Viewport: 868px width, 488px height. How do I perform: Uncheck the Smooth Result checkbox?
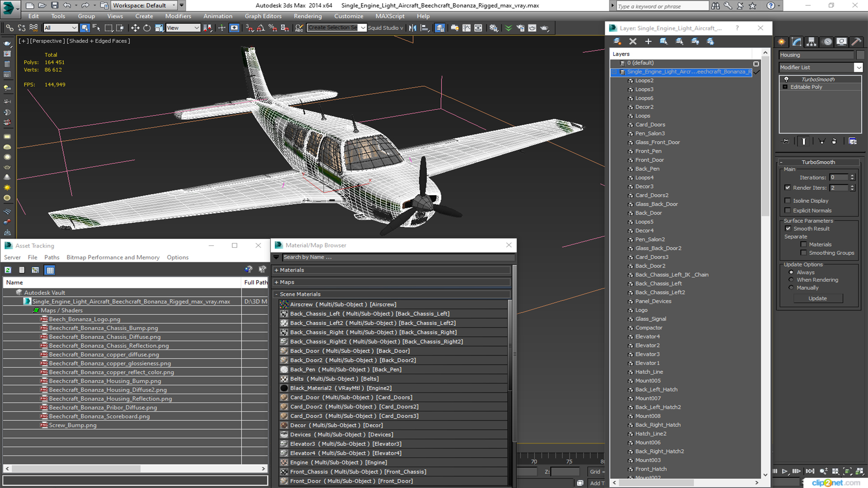click(788, 229)
